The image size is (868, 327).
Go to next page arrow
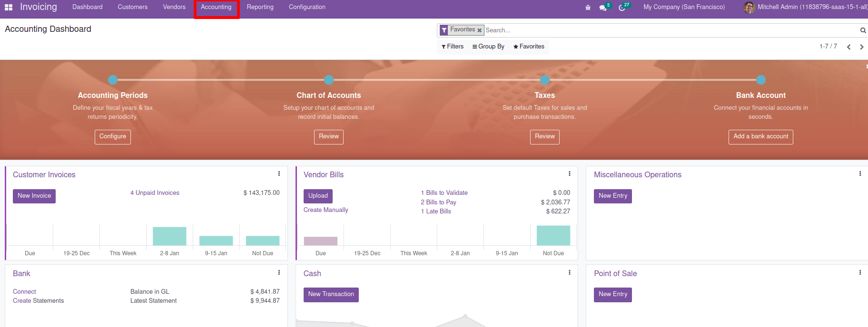click(861, 47)
